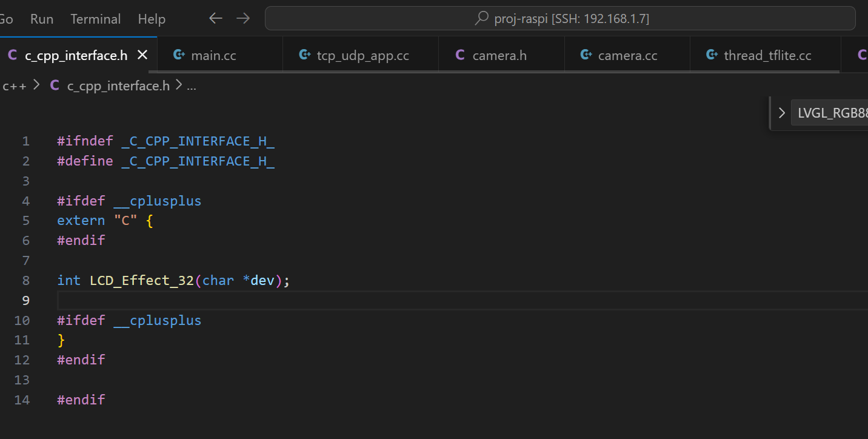Click __cplusplus on line 4
The width and height of the screenshot is (868, 439).
tap(158, 201)
